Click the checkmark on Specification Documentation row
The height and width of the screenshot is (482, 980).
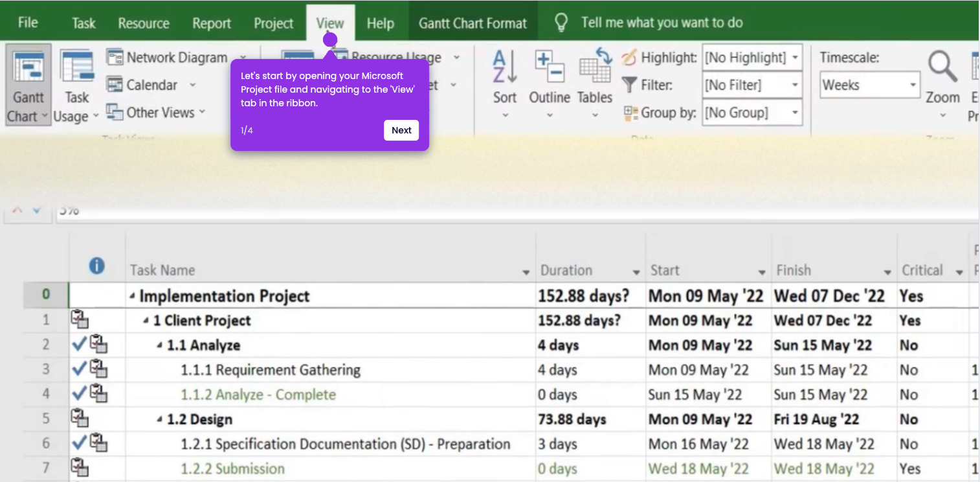(x=79, y=443)
